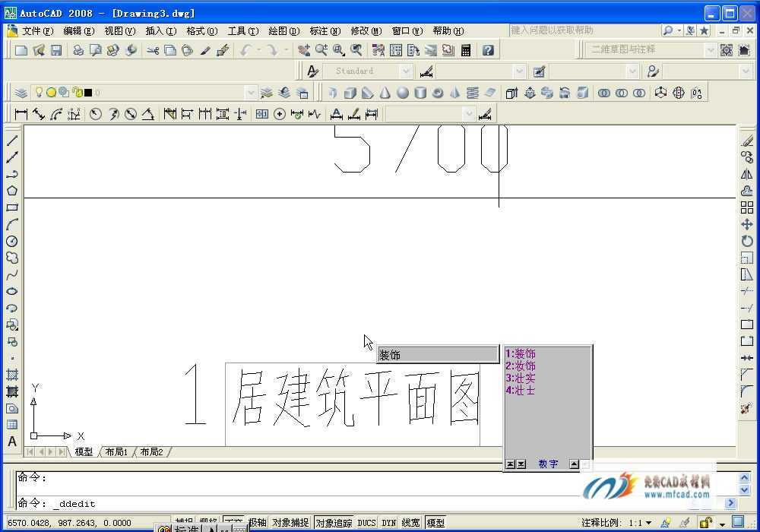Activate the Circle drawing tool
Screen dimensions: 760x532
pos(12,241)
